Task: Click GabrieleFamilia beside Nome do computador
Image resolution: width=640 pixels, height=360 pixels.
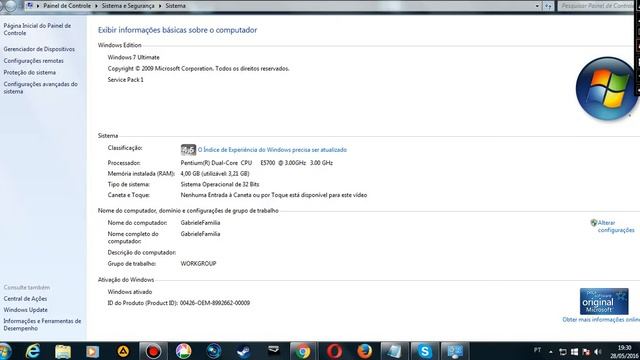Action: tap(200, 223)
